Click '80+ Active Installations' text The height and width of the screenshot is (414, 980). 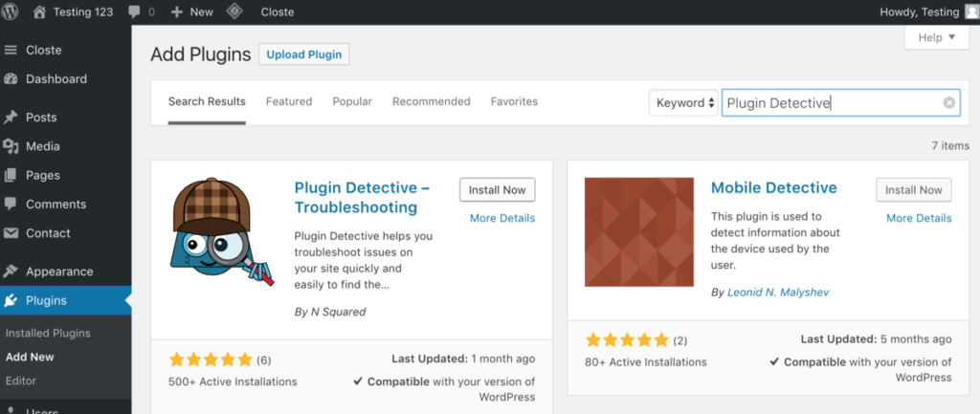pyautogui.click(x=646, y=362)
